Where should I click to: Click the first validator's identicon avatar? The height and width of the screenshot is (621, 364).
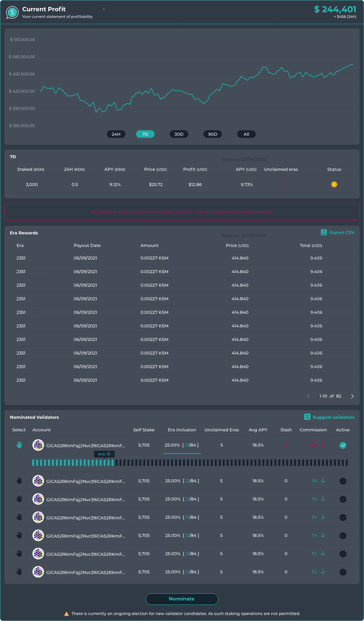point(38,445)
